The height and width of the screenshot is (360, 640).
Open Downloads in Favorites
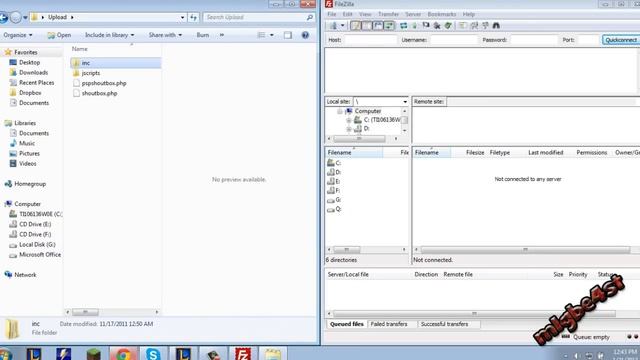(x=33, y=73)
